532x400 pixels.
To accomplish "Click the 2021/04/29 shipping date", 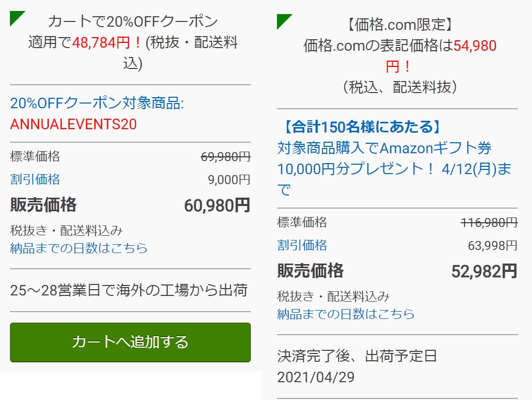I will click(316, 377).
